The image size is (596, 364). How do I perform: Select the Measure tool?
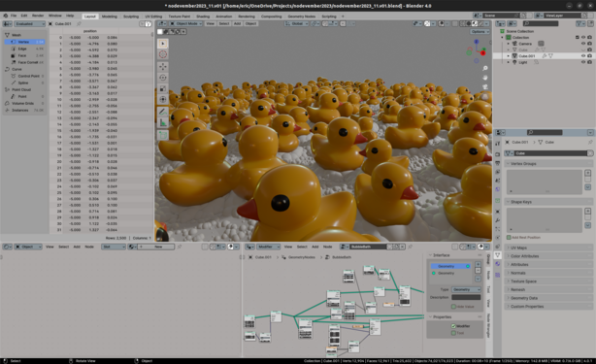(x=163, y=122)
